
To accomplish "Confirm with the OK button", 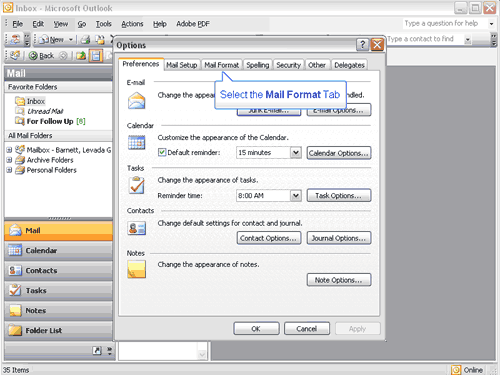I will tap(256, 329).
